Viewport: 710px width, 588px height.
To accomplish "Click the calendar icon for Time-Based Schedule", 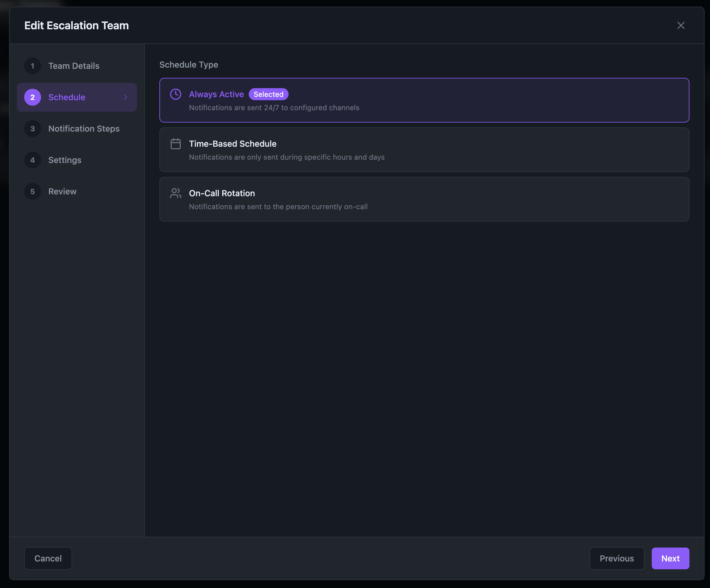I will pyautogui.click(x=175, y=144).
